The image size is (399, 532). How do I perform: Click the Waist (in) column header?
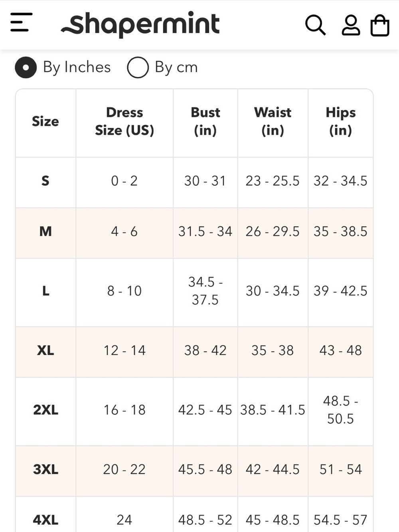click(x=273, y=121)
